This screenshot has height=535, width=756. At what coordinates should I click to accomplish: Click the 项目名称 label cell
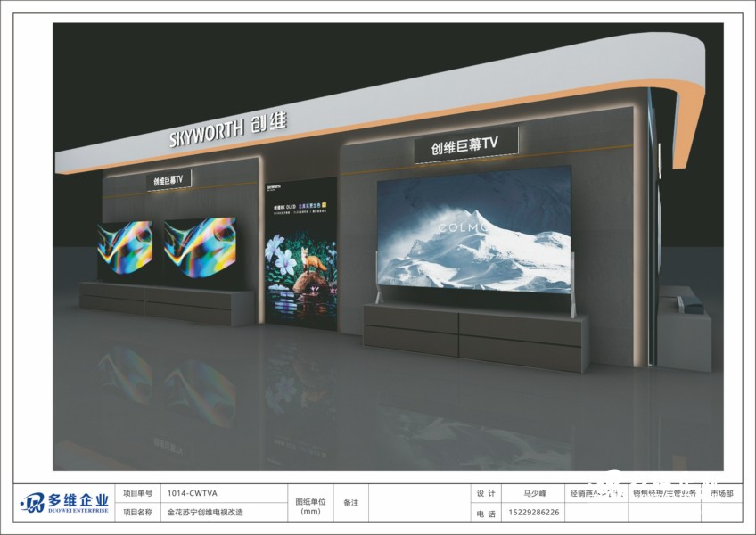click(x=138, y=513)
